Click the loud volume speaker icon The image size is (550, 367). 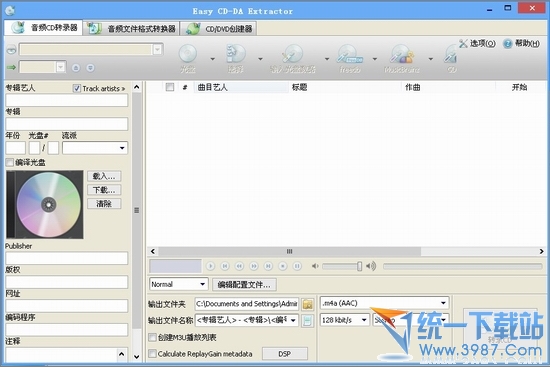point(371,266)
